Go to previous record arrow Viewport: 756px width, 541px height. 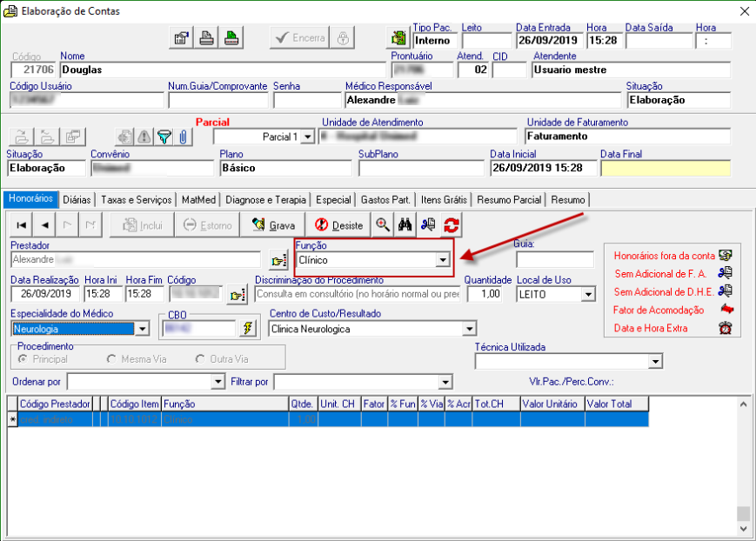pyautogui.click(x=44, y=224)
